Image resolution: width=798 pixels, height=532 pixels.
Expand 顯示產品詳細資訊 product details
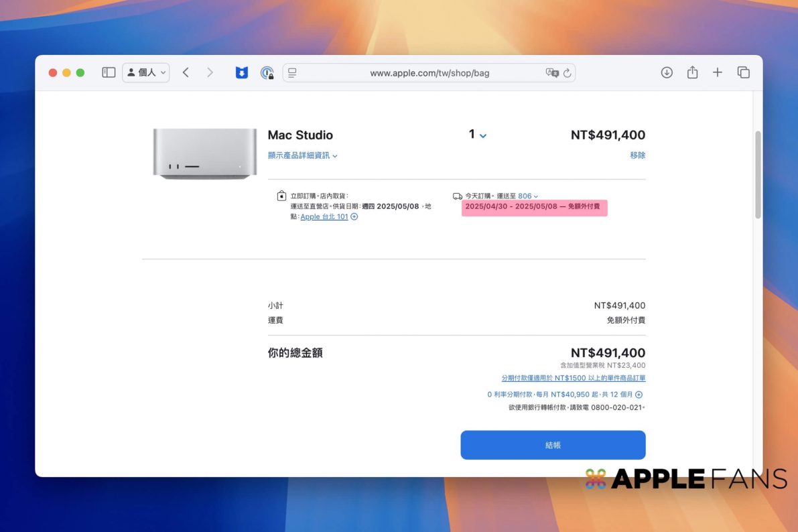302,155
